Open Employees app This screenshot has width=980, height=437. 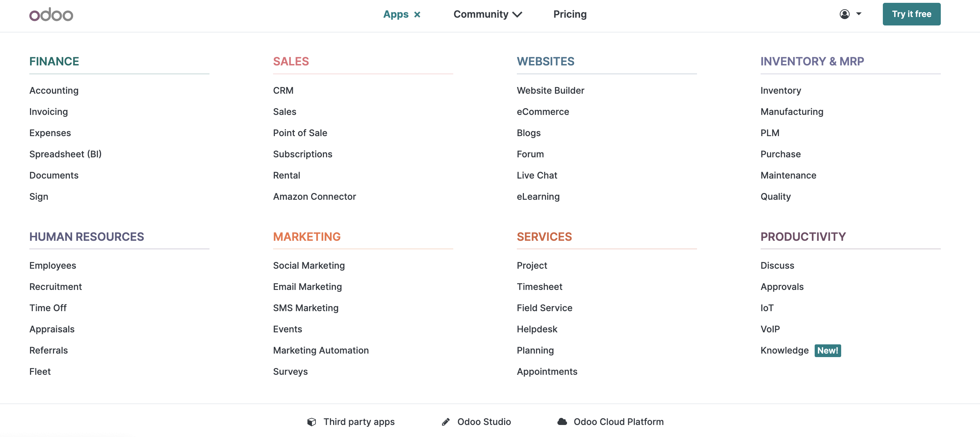[x=53, y=266]
